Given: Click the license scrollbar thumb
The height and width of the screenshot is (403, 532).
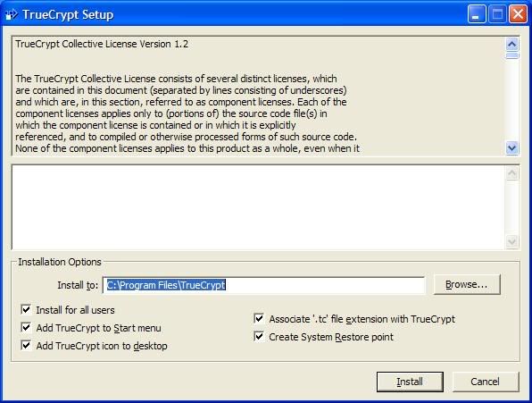Looking at the screenshot, I should 512,55.
